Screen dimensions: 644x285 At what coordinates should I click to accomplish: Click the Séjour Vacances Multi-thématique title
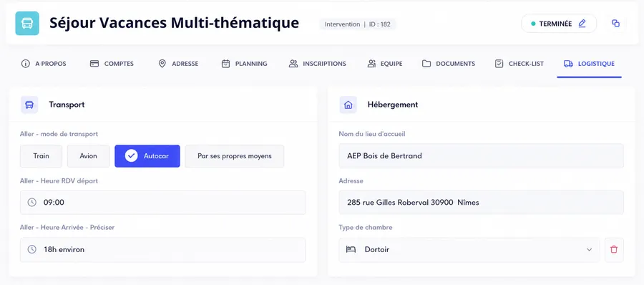174,23
